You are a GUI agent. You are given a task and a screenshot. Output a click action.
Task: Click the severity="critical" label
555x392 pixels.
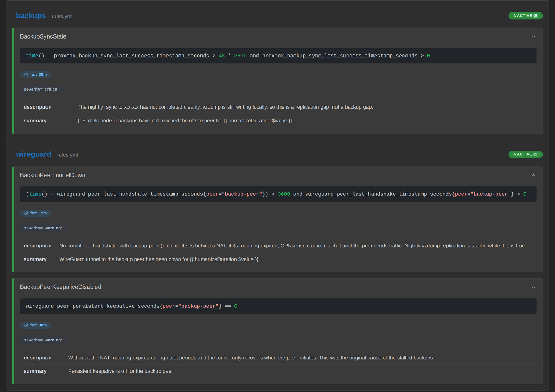42,89
